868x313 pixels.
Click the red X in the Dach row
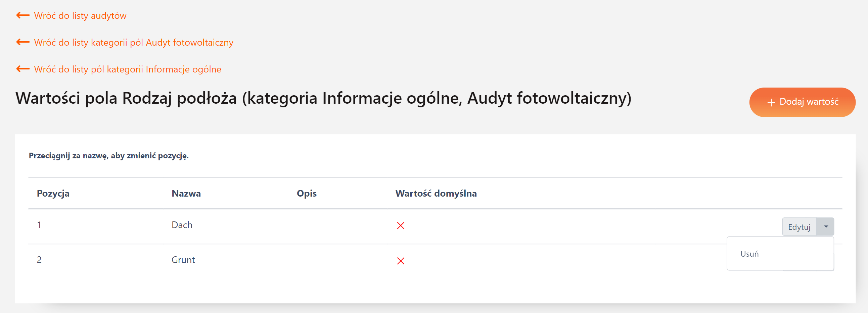[400, 225]
